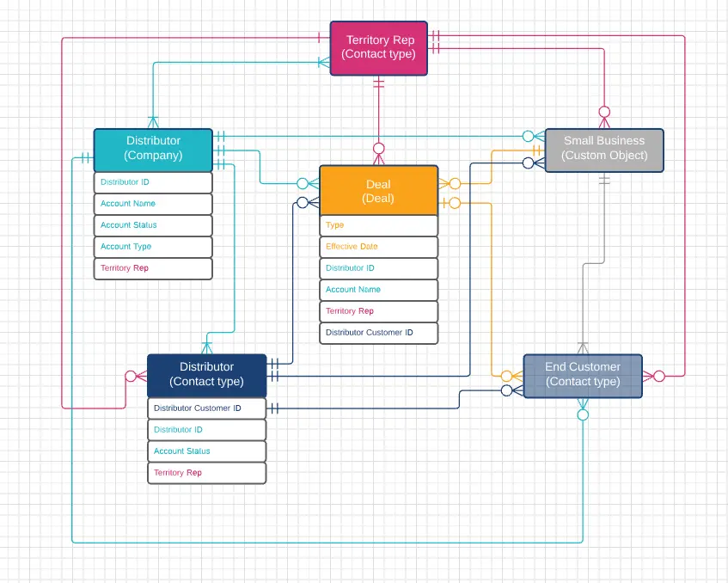Click the Territory Rep attribute inside Deal
Viewport: 728px width, 583px height.
pos(378,311)
